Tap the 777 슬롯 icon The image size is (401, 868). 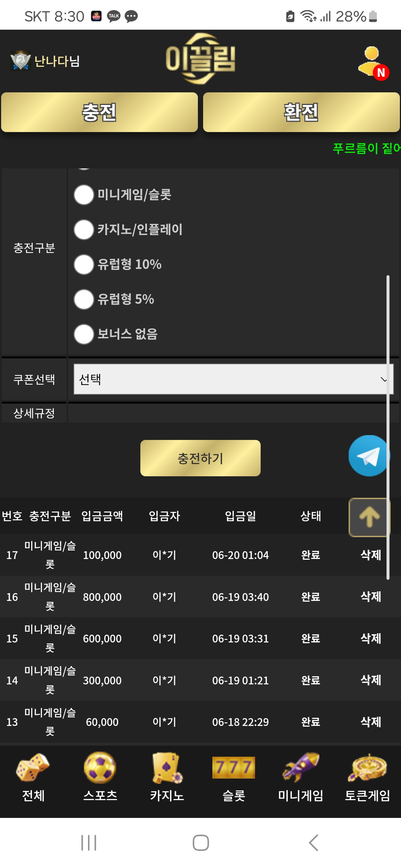point(234,767)
